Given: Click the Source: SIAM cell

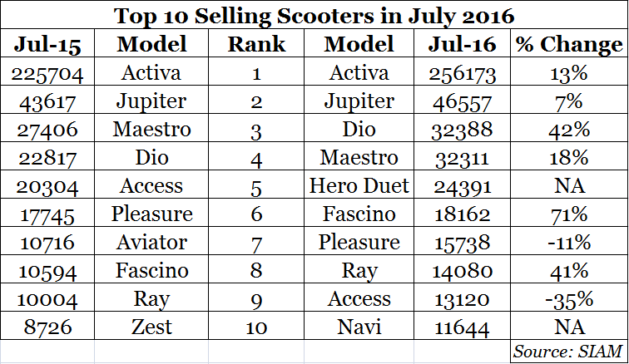Looking at the screenshot, I should tap(568, 352).
